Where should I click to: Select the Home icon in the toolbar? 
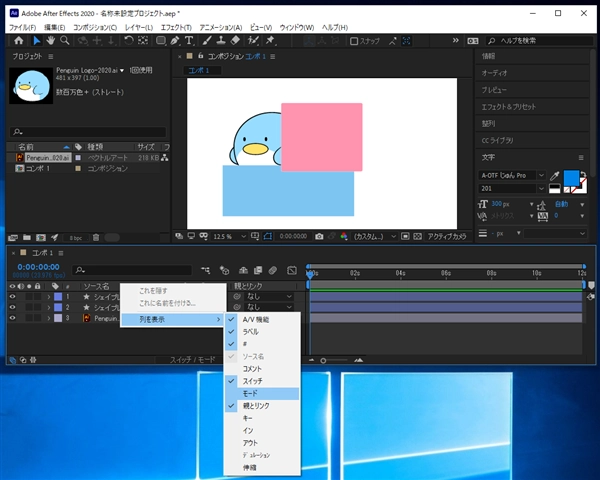point(18,41)
